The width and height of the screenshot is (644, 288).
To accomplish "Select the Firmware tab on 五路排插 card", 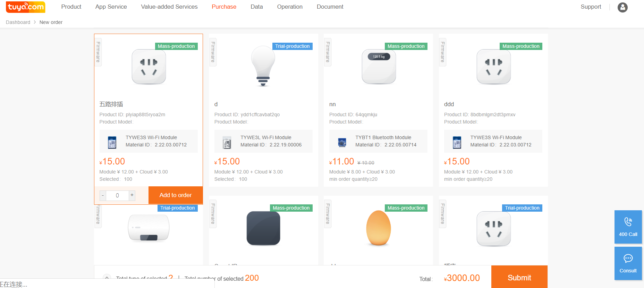I will coord(98,52).
